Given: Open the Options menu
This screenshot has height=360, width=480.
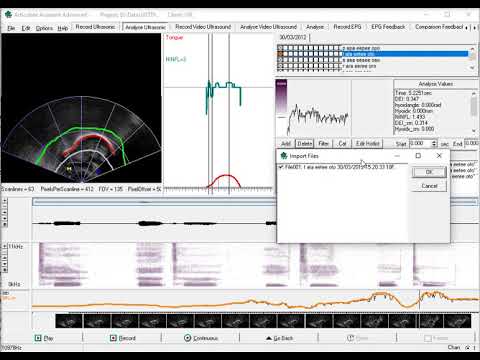Looking at the screenshot, I should tap(44, 28).
